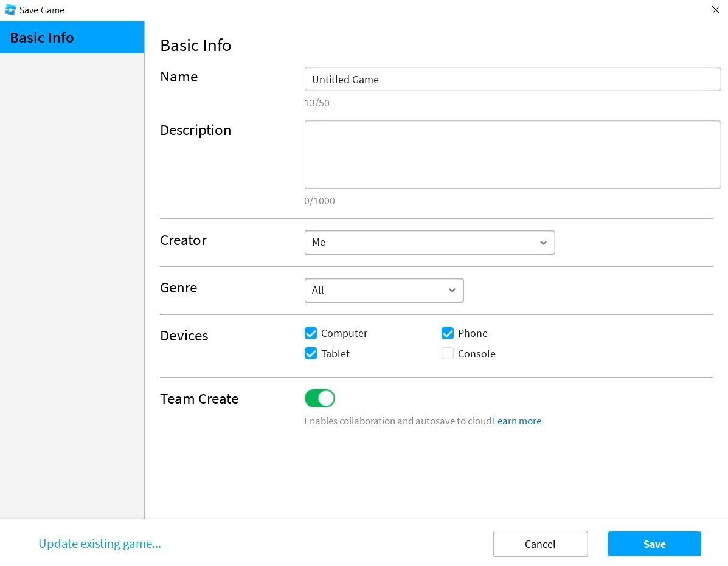Click the Save Game window title text
This screenshot has width=728, height=566.
(x=42, y=10)
